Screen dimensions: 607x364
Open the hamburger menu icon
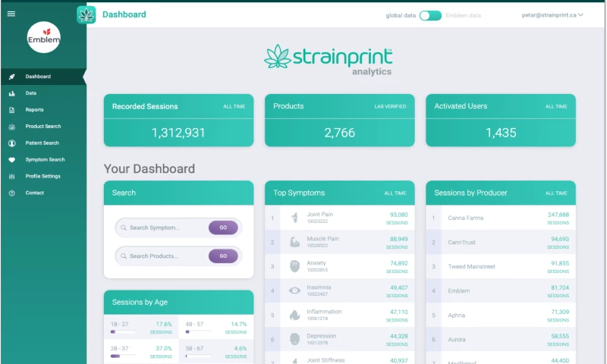click(x=11, y=14)
